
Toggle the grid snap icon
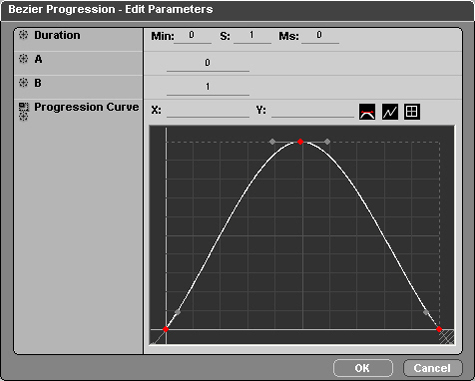412,112
